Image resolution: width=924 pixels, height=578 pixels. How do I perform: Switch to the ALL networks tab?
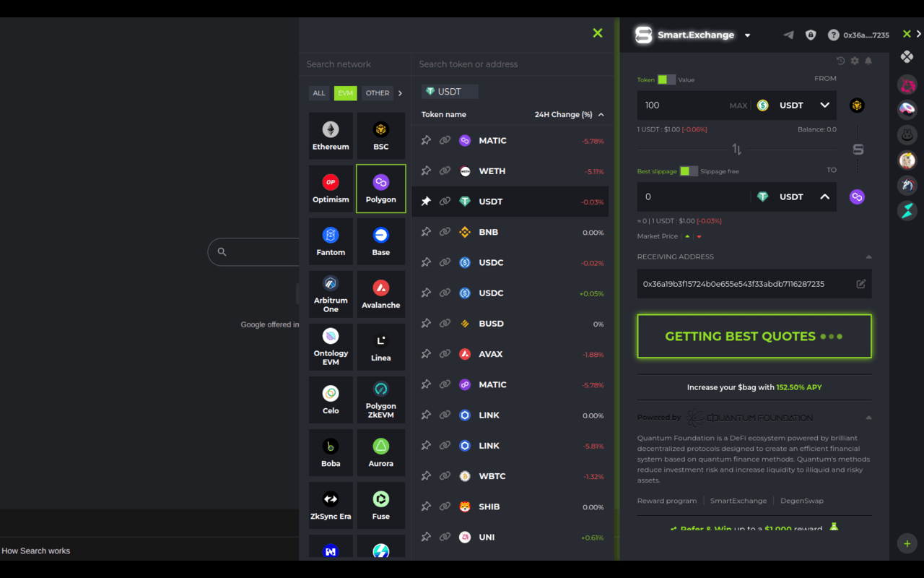tap(318, 92)
